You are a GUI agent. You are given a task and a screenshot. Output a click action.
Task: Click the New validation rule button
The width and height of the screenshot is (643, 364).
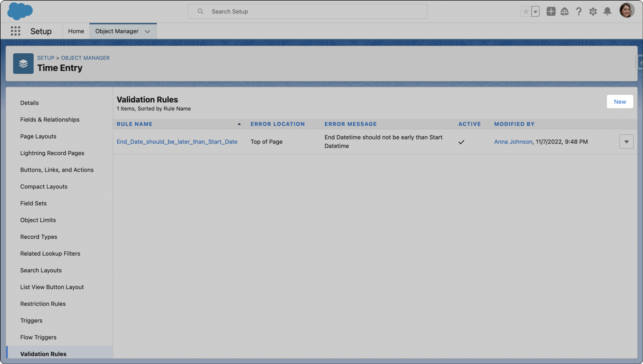[x=620, y=102]
